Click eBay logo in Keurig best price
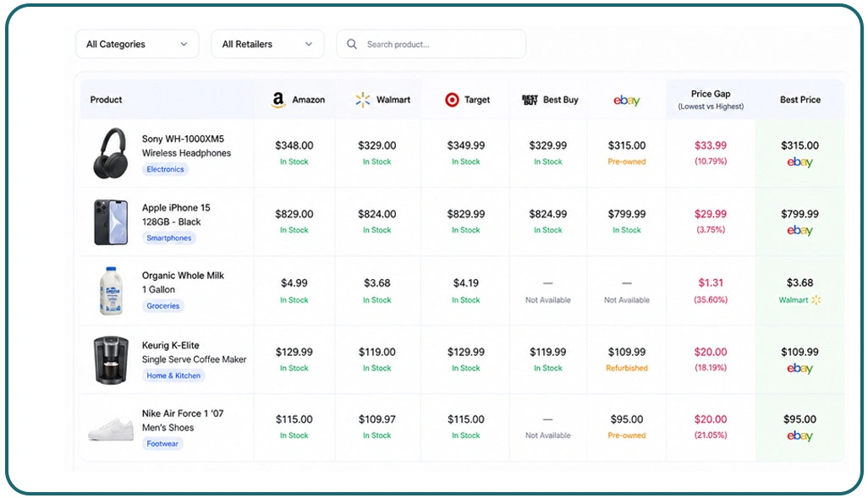 [800, 369]
